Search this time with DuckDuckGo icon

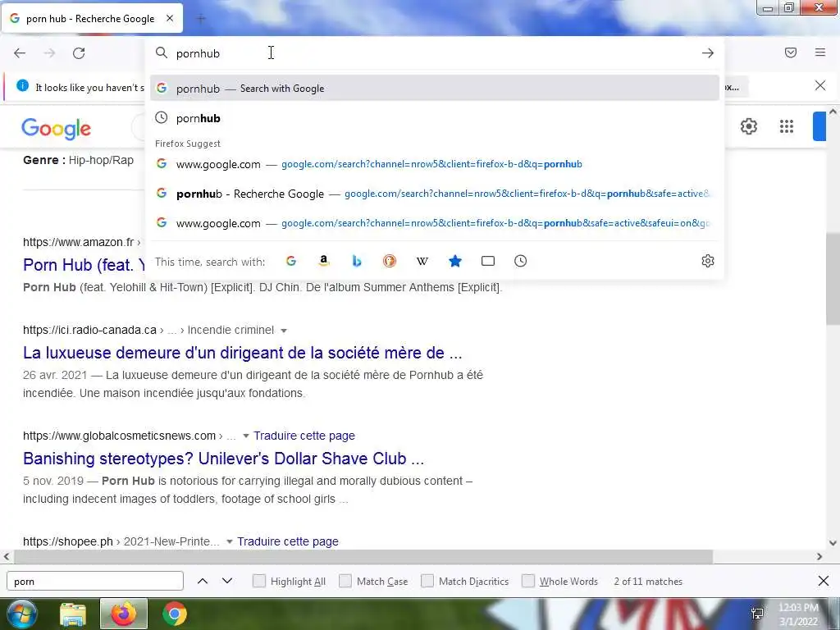click(x=390, y=261)
